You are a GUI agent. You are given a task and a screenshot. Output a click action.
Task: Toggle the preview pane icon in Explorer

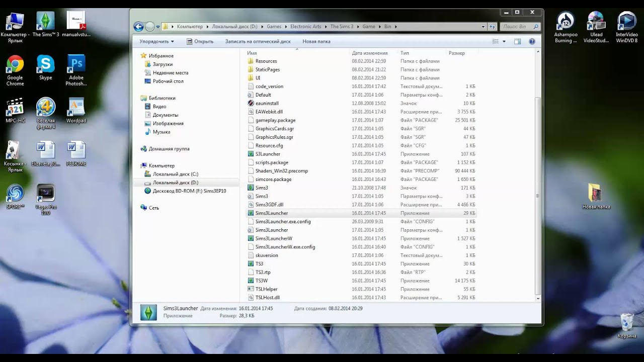click(x=518, y=41)
